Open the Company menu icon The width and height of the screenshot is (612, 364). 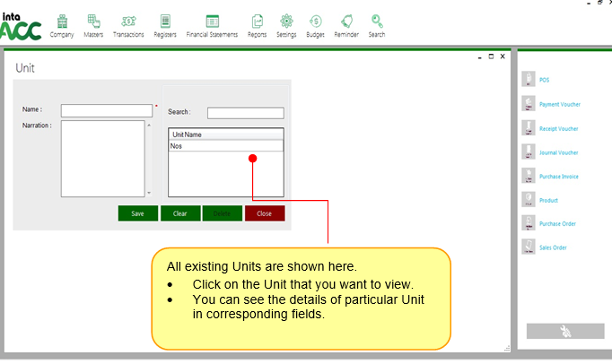tap(62, 22)
